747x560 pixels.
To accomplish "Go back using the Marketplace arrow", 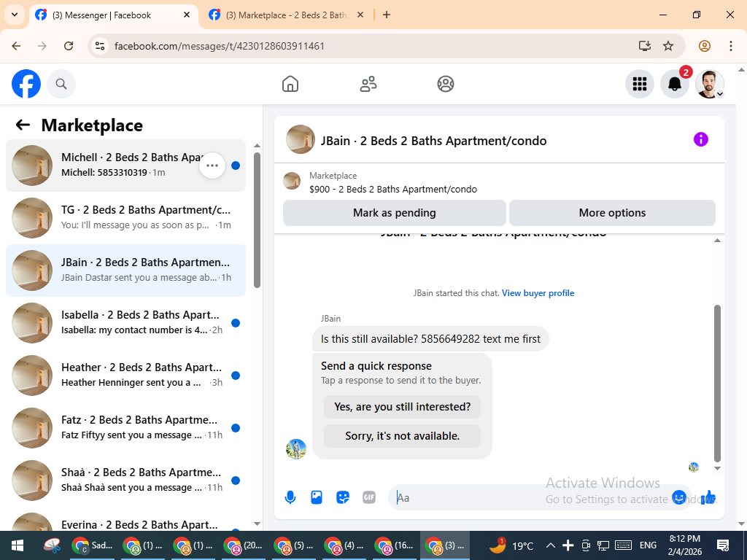I will tap(23, 125).
